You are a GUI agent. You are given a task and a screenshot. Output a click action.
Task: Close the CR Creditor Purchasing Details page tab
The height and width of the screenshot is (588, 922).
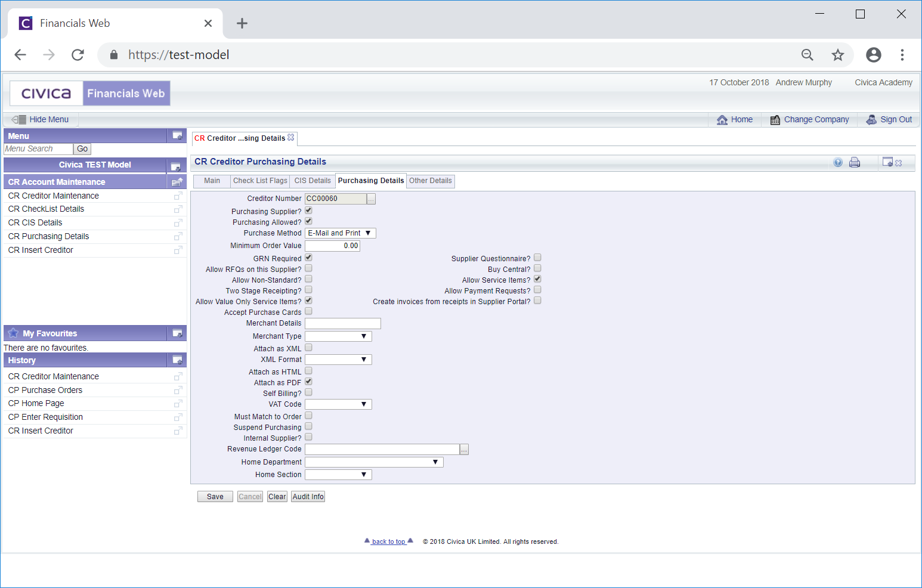click(x=291, y=137)
